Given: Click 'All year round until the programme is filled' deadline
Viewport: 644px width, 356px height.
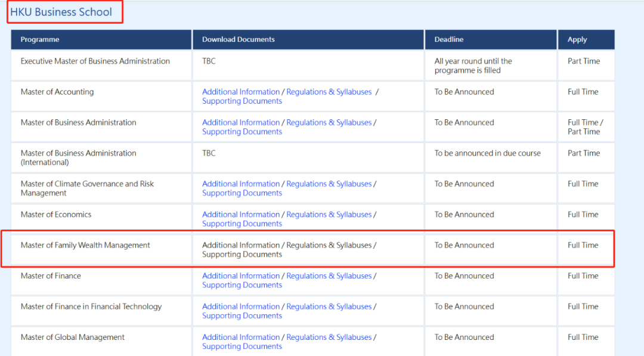Looking at the screenshot, I should 473,66.
